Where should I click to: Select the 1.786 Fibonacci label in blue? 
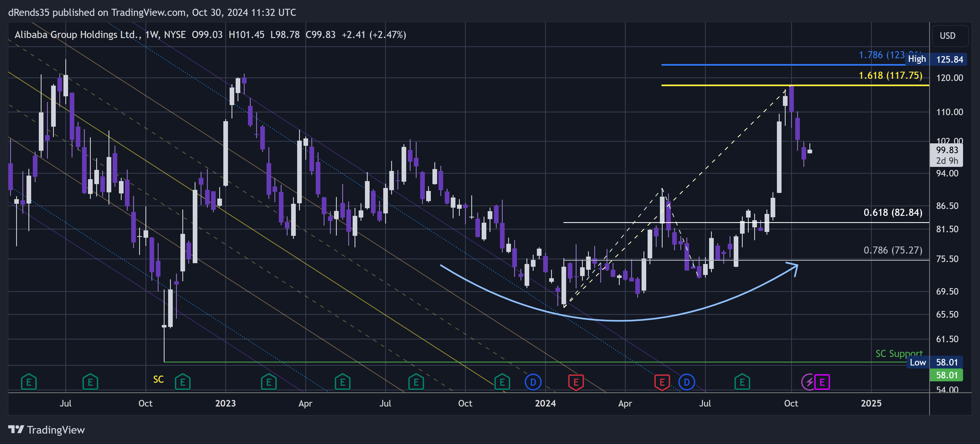coord(882,55)
